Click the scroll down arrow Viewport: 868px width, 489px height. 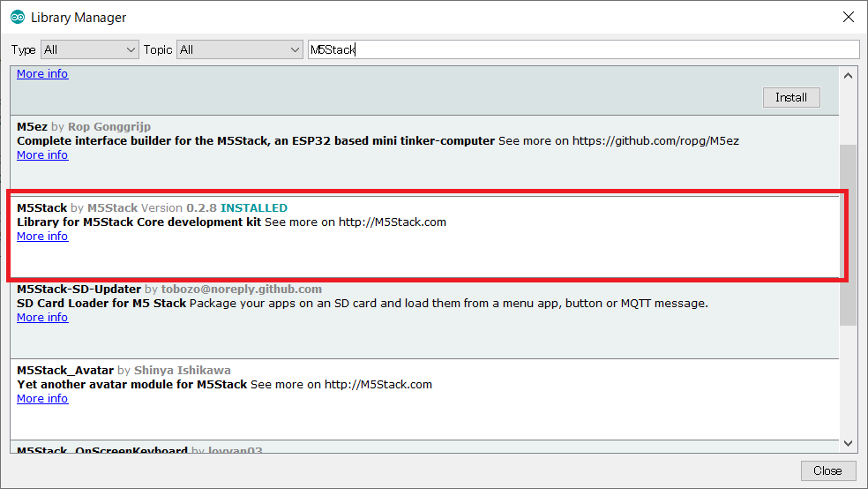click(848, 443)
